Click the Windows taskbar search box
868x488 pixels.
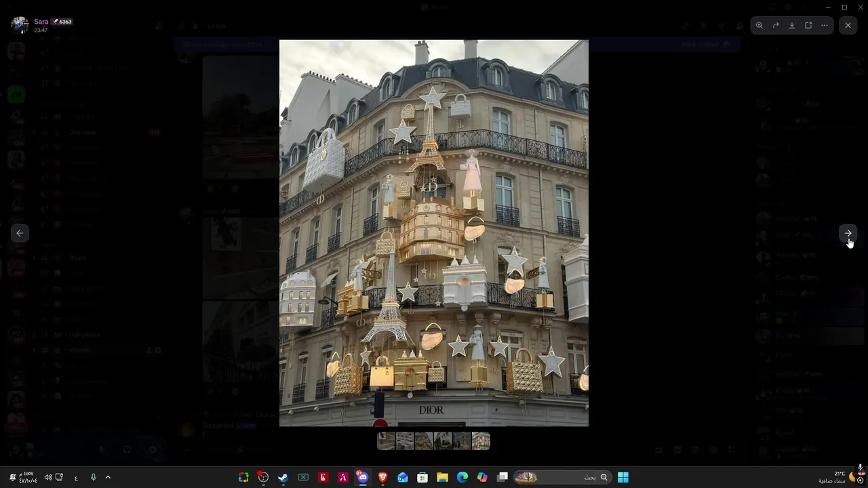[x=561, y=477]
